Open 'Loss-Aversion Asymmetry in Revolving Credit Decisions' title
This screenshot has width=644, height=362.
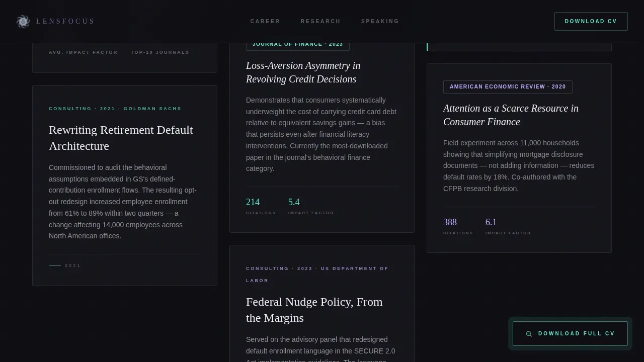(x=303, y=72)
